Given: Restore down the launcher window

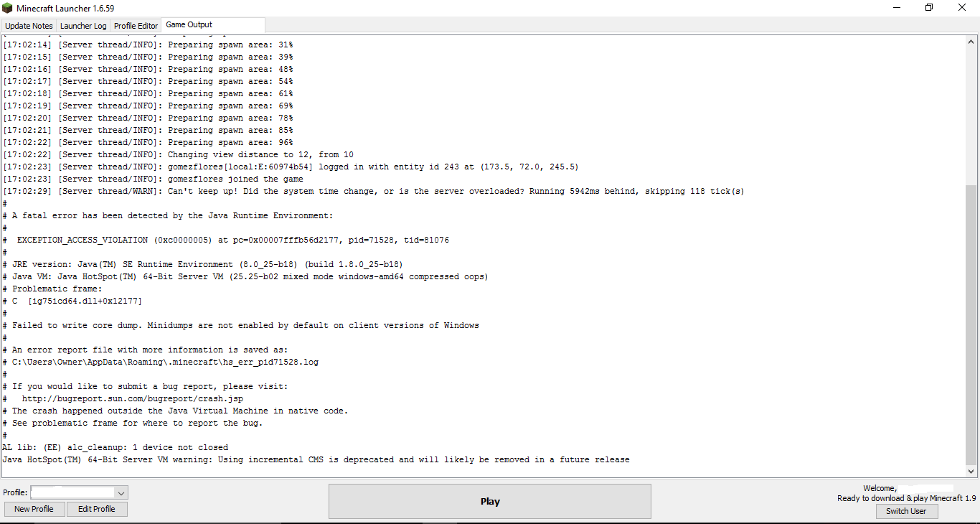Looking at the screenshot, I should click(x=929, y=8).
